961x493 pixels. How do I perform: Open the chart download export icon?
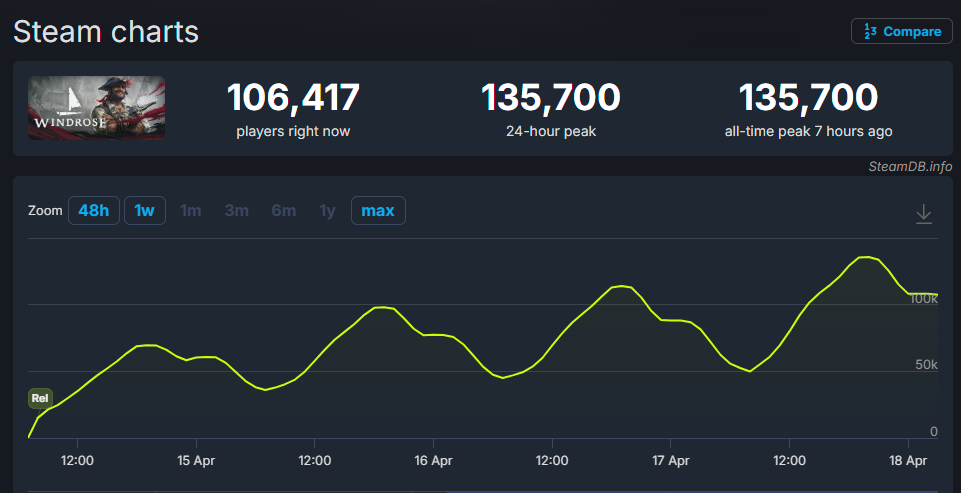click(x=924, y=213)
